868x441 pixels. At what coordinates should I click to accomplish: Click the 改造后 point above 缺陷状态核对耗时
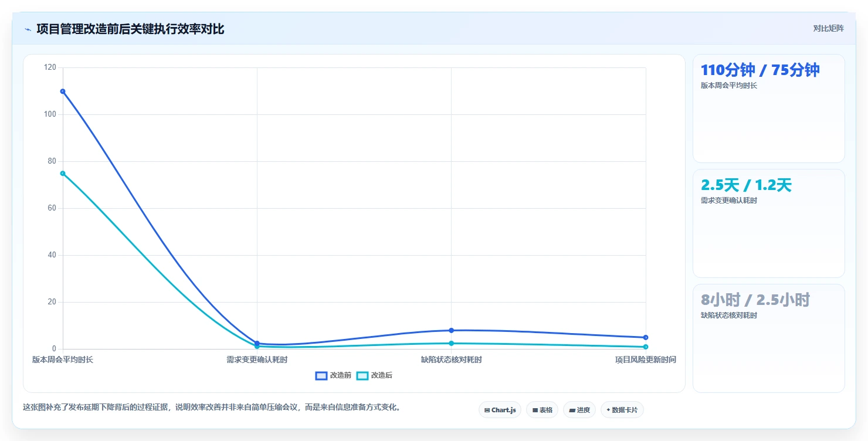pos(451,343)
